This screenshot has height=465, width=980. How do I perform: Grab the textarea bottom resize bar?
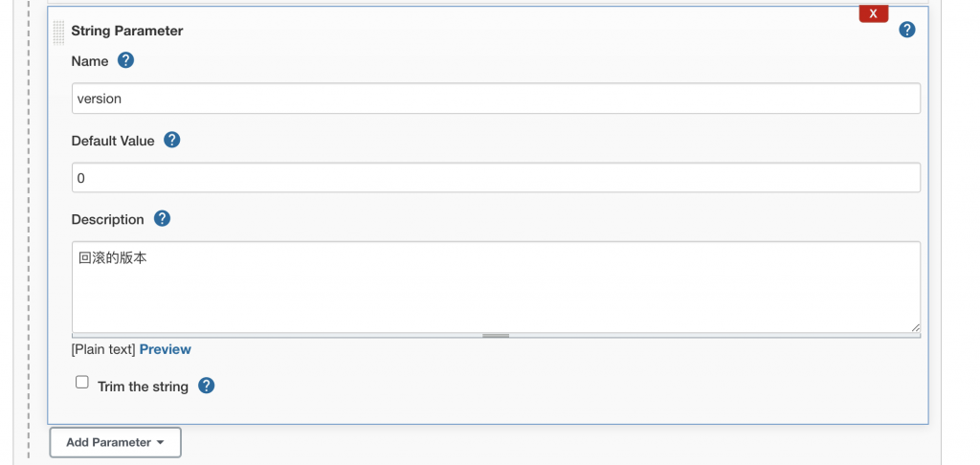(496, 336)
